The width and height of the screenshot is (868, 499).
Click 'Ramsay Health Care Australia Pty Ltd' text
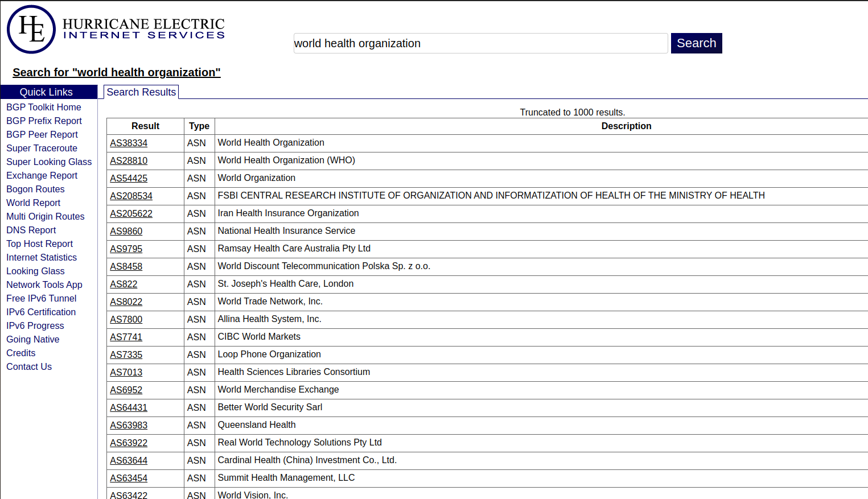(x=294, y=249)
